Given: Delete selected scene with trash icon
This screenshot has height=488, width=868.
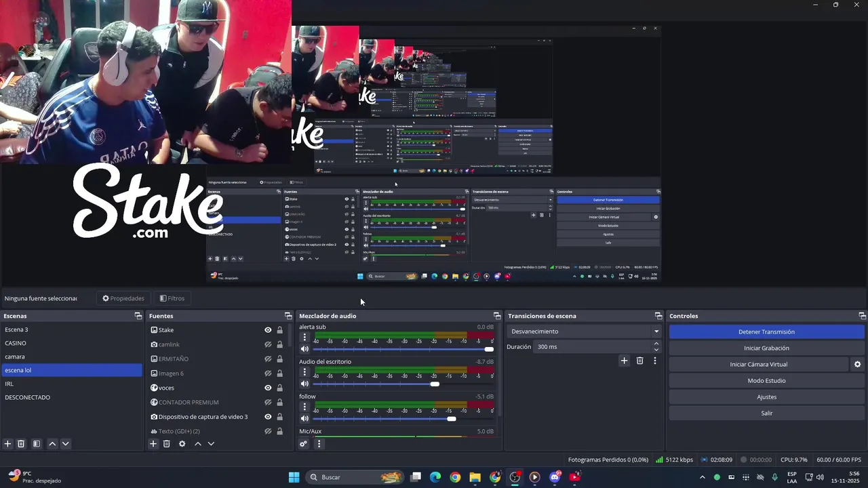Looking at the screenshot, I should (x=21, y=444).
